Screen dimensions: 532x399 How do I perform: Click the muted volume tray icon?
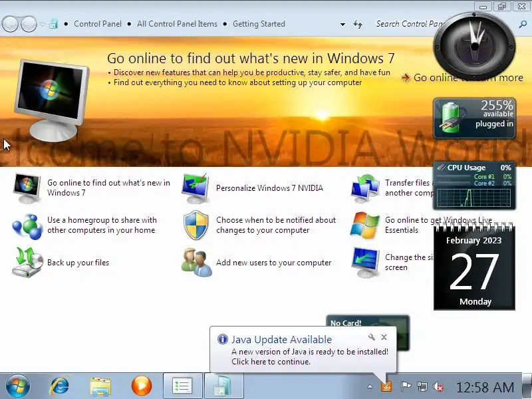tap(438, 386)
